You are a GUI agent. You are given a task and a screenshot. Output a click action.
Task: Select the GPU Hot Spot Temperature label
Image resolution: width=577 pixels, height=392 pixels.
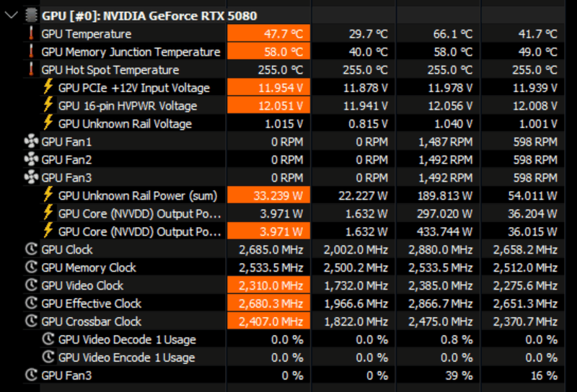tap(110, 70)
